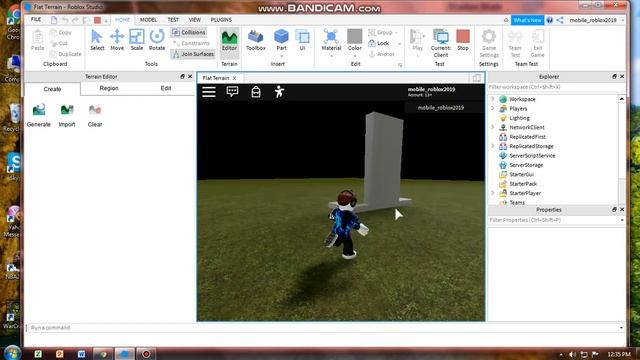Open the in-game hamburger menu
Screen dimensions: 640x360
[x=209, y=91]
